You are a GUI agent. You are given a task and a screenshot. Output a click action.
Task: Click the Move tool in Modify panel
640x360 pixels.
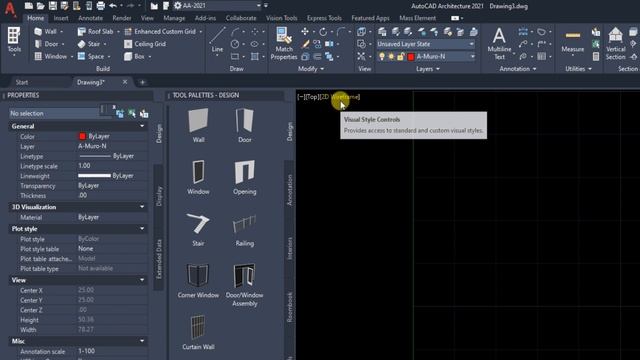click(x=305, y=31)
